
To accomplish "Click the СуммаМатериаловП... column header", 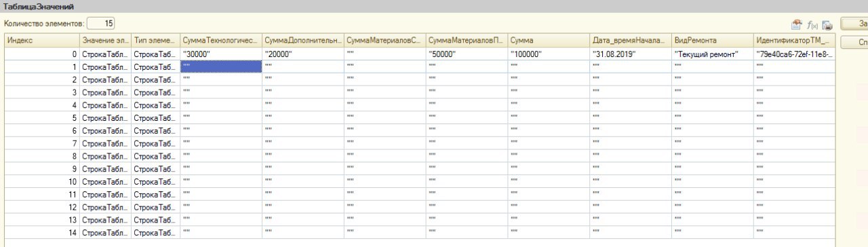I will (467, 41).
